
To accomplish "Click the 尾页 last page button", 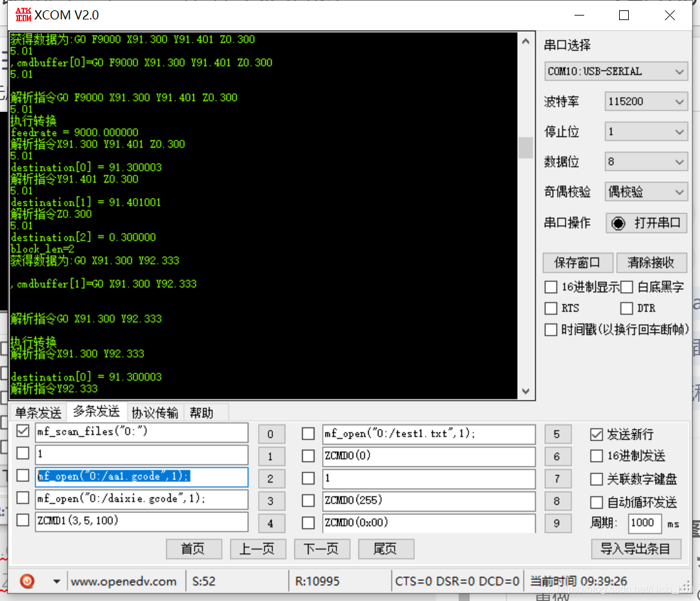I will pos(386,549).
